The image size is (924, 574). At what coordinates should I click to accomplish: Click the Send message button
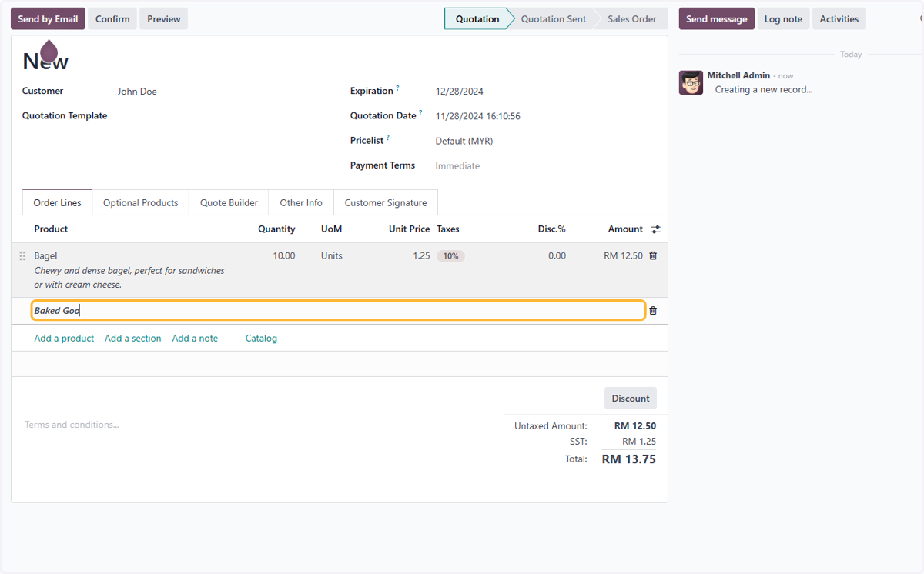point(717,18)
